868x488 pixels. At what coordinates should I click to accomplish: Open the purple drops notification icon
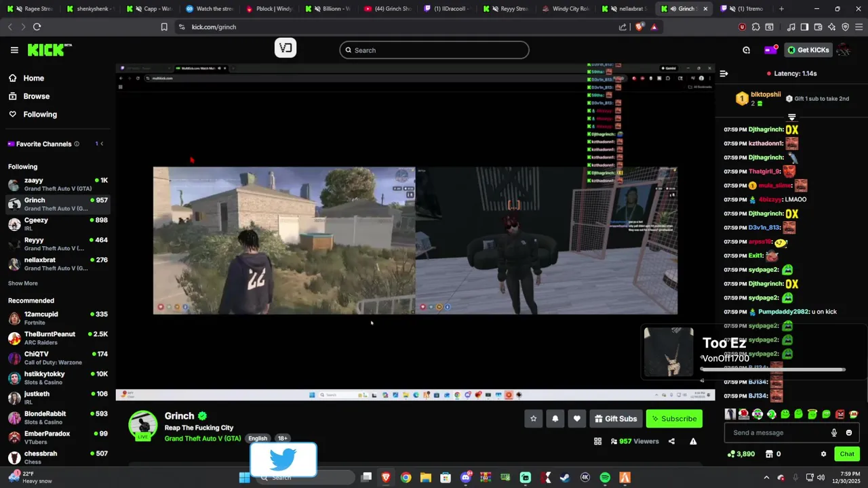coord(771,50)
